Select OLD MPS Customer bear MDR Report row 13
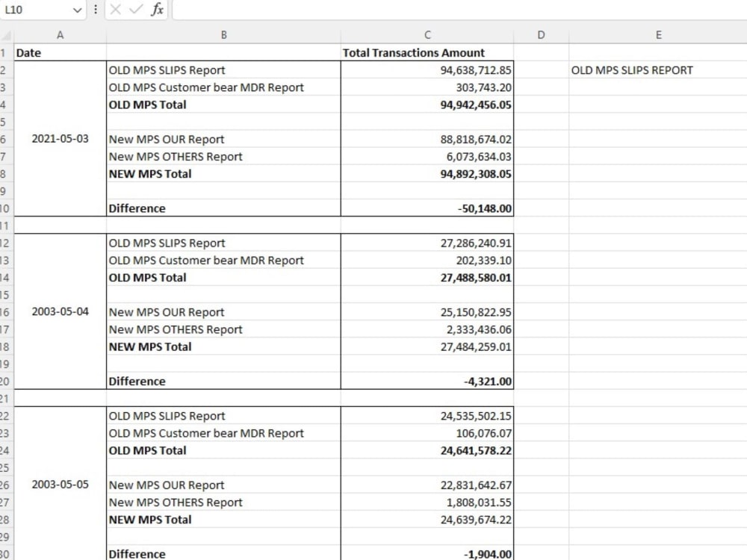Screen dimensions: 747x560 tap(223, 260)
